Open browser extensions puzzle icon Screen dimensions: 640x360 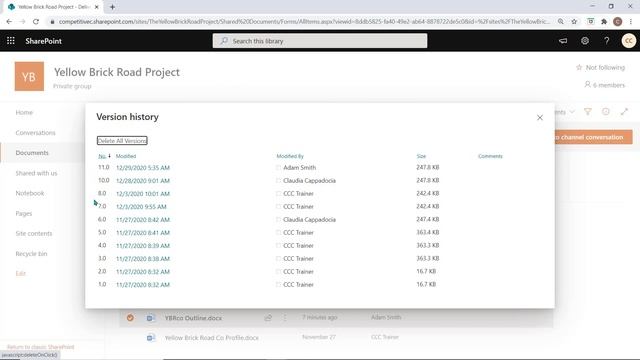(604, 22)
